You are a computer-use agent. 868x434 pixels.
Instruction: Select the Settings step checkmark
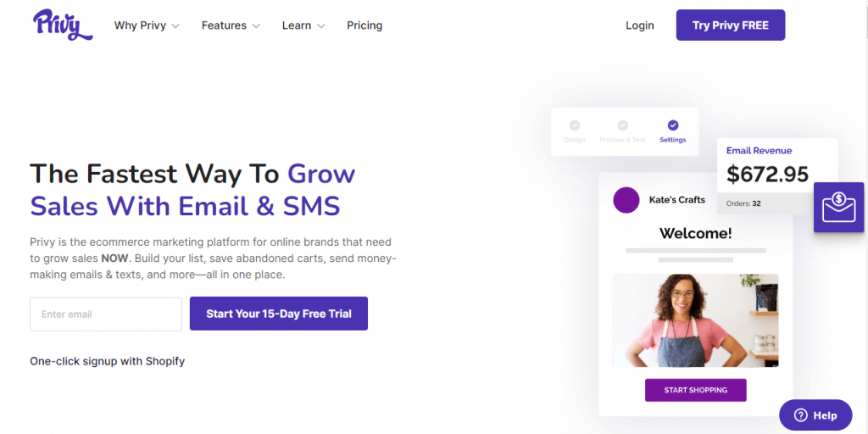(672, 125)
